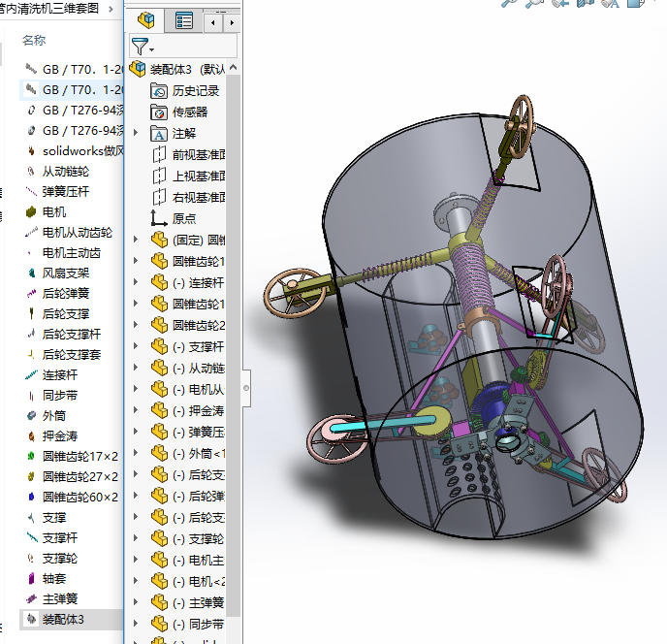Select the 圆锥齿轮2 component icon
This screenshot has height=644, width=667.
tap(160, 325)
